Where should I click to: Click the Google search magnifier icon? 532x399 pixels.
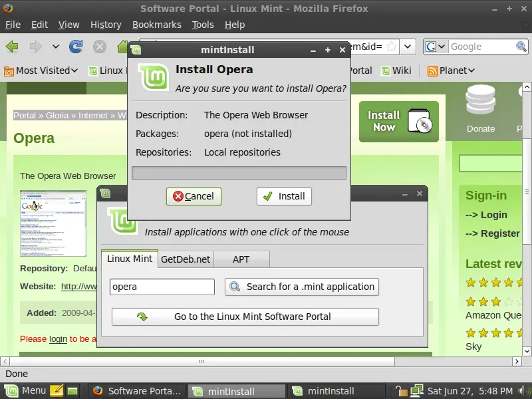pos(521,47)
